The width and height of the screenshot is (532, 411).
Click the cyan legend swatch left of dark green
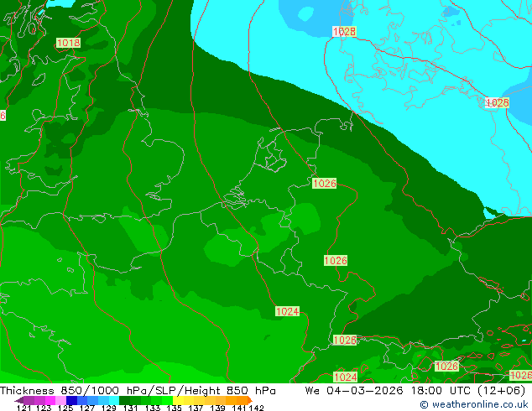tap(114, 400)
